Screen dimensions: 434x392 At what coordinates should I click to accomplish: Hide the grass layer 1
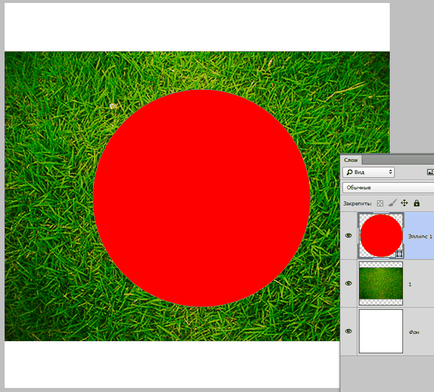[x=349, y=283]
